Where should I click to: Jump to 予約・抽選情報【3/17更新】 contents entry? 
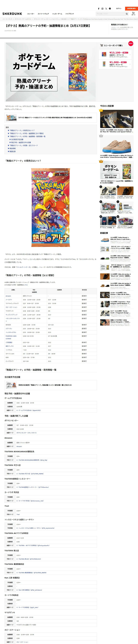pos(26,134)
